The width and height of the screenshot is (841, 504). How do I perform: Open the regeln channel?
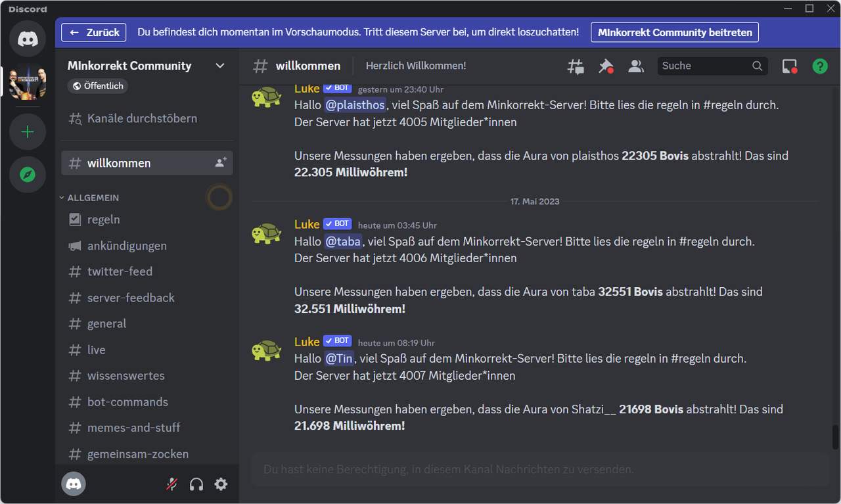pyautogui.click(x=147, y=219)
